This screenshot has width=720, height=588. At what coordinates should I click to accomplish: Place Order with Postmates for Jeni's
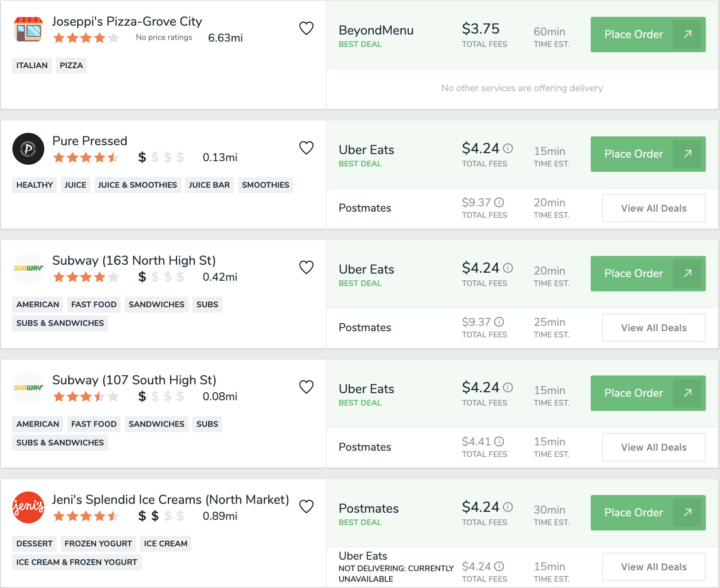click(648, 513)
